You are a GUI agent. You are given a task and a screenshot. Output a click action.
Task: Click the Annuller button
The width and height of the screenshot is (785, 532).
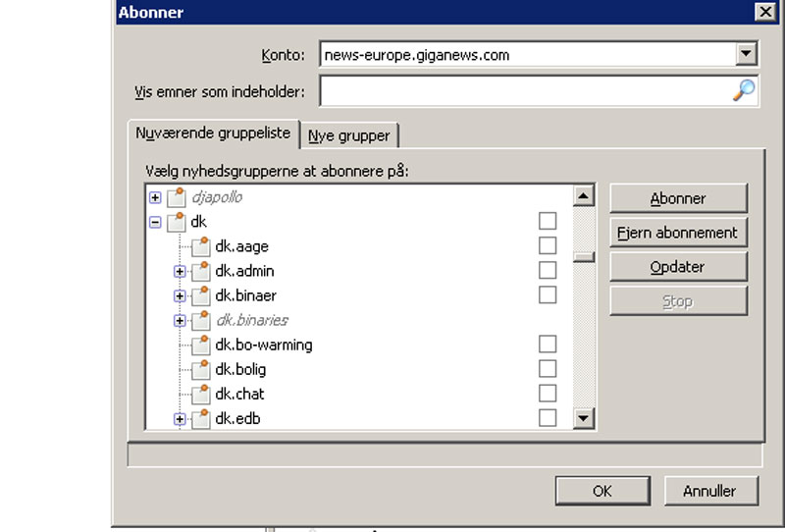click(707, 491)
